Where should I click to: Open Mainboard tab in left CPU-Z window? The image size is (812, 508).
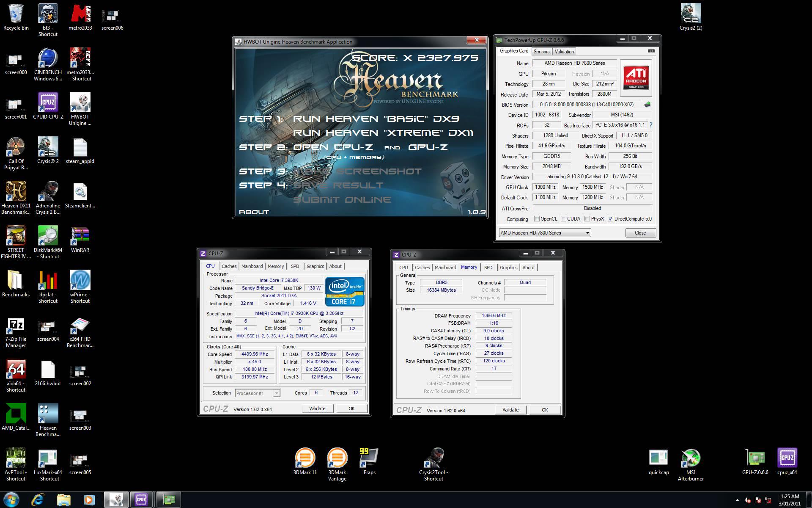pos(252,266)
